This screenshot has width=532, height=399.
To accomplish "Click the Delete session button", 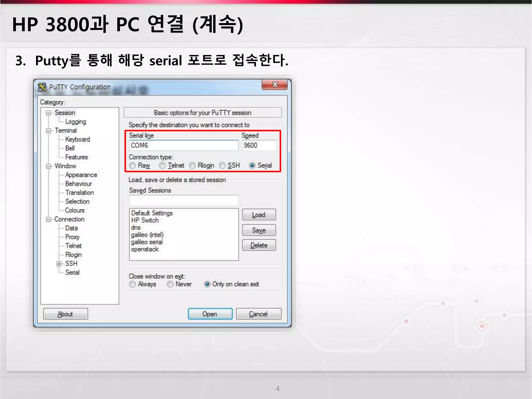I will [259, 245].
